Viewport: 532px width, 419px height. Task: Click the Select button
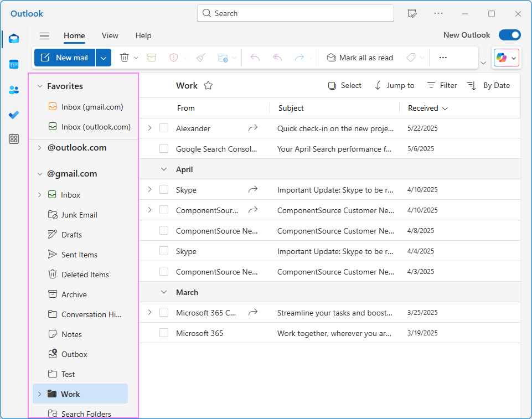pos(345,85)
